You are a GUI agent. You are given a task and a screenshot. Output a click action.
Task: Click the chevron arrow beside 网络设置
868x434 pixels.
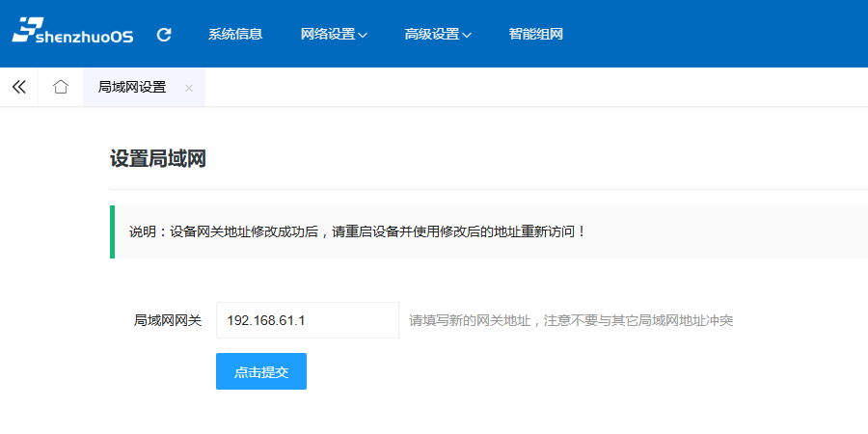[x=363, y=36]
